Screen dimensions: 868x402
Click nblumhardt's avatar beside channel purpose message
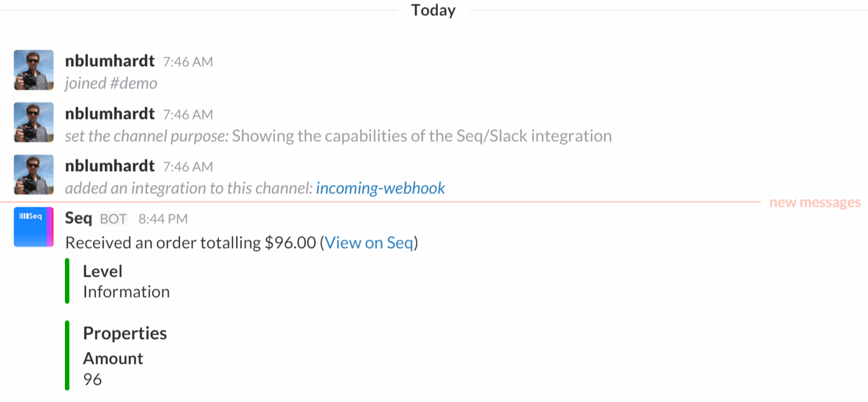(34, 122)
